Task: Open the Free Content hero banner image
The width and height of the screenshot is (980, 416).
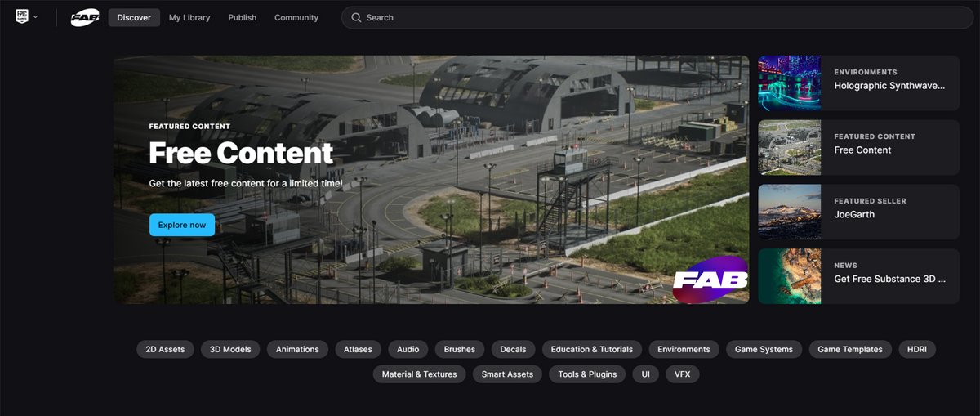Action: point(431,180)
